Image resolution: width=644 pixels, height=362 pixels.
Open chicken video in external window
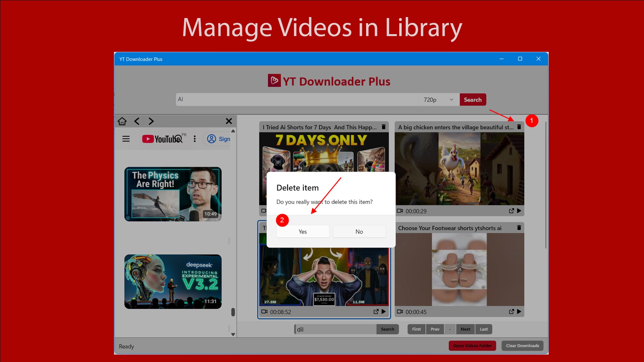point(511,211)
